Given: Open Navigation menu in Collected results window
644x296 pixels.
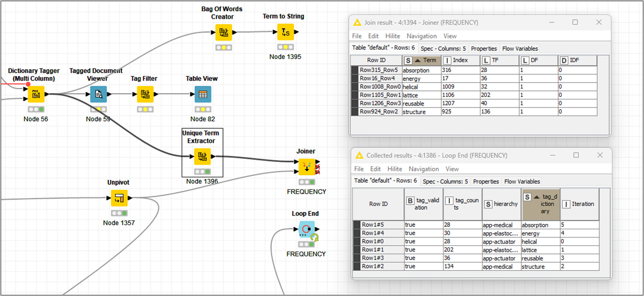Looking at the screenshot, I should (423, 169).
